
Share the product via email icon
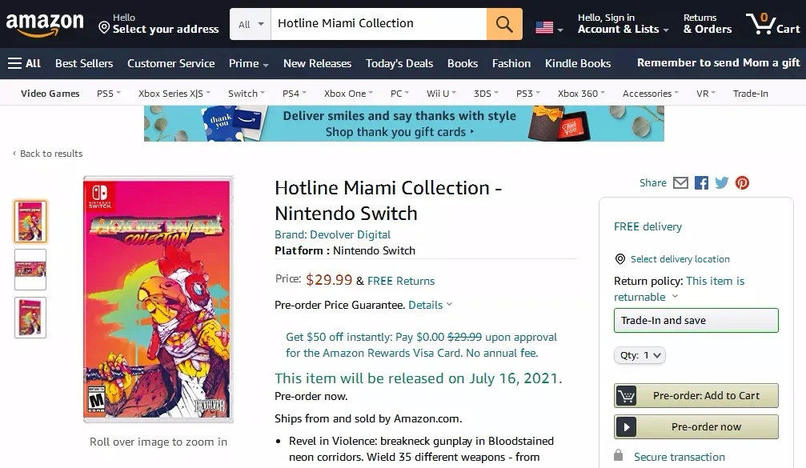point(681,183)
